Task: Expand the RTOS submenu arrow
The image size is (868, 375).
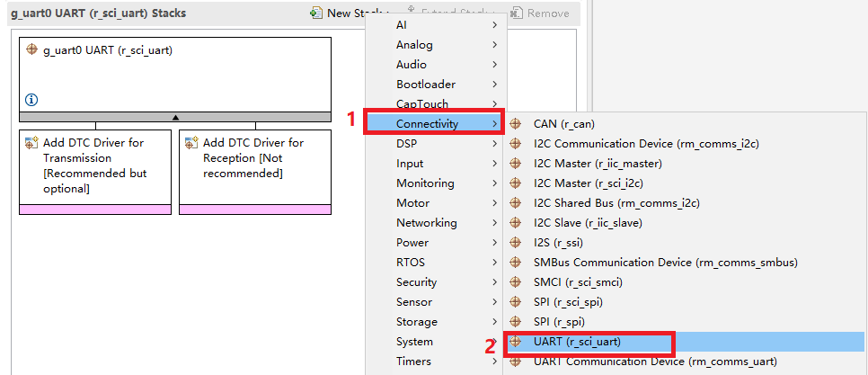Action: (x=494, y=262)
